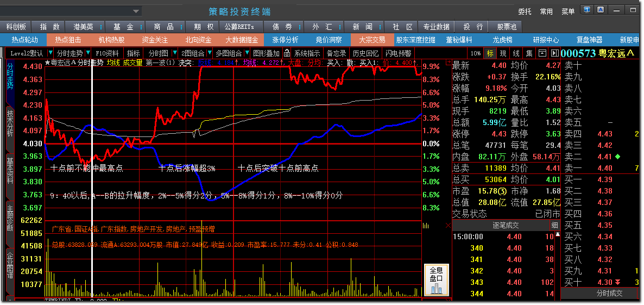The height and width of the screenshot is (305, 644).
Task: Click the blue monitor icon in title bar
Action: coord(587,9)
